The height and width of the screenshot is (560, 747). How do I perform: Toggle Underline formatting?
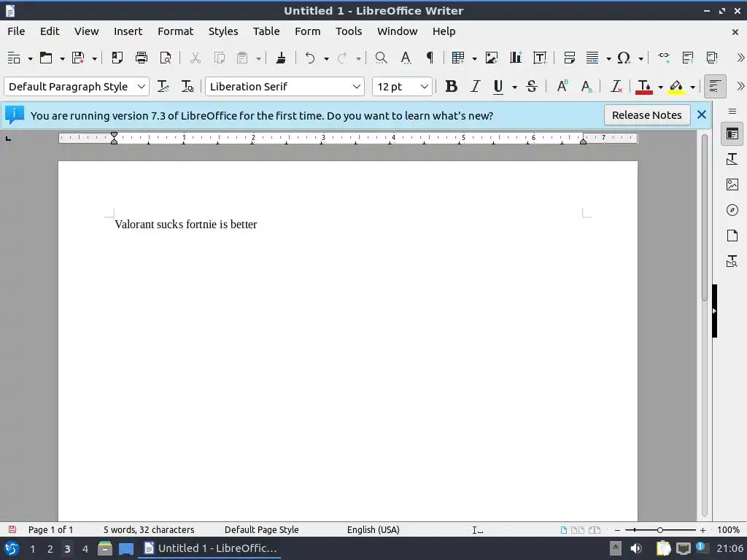coord(498,87)
